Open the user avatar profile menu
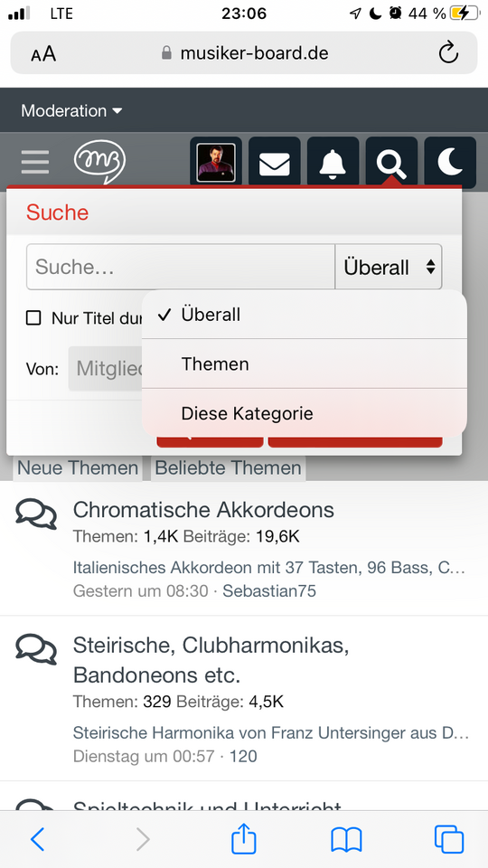The height and width of the screenshot is (868, 488). [216, 162]
